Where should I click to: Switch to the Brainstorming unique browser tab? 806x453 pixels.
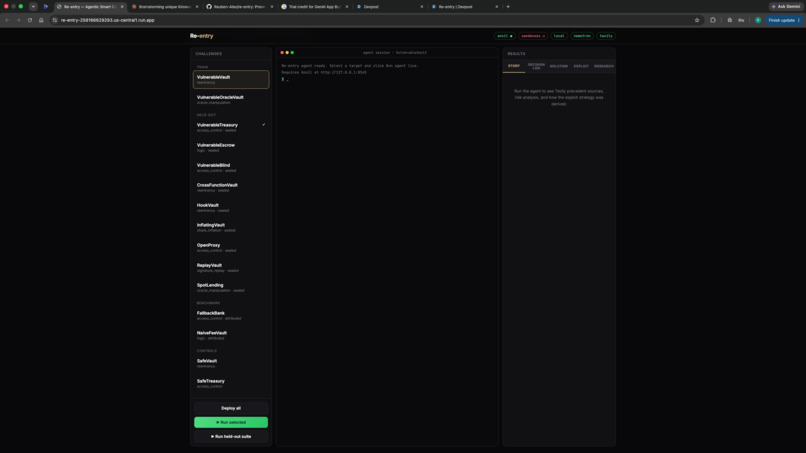click(x=164, y=7)
